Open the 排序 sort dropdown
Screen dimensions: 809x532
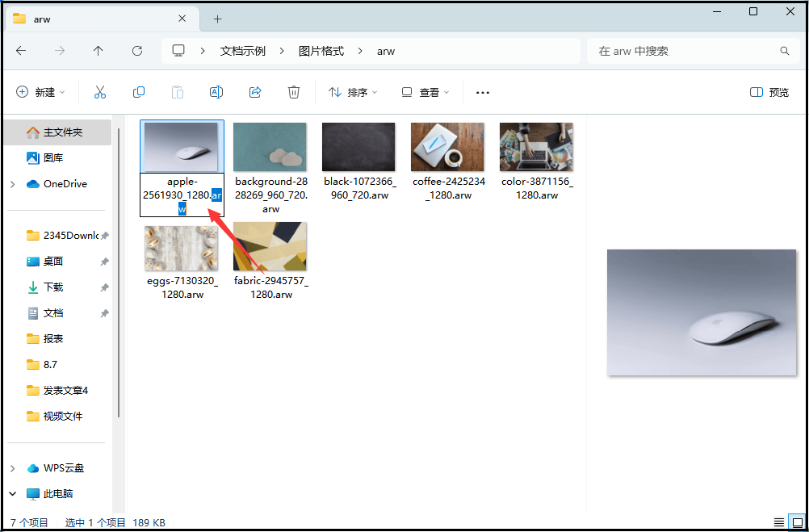352,91
